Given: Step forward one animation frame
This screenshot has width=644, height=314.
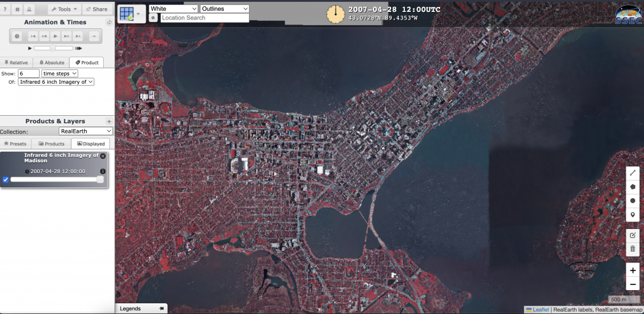Looking at the screenshot, I should [67, 36].
